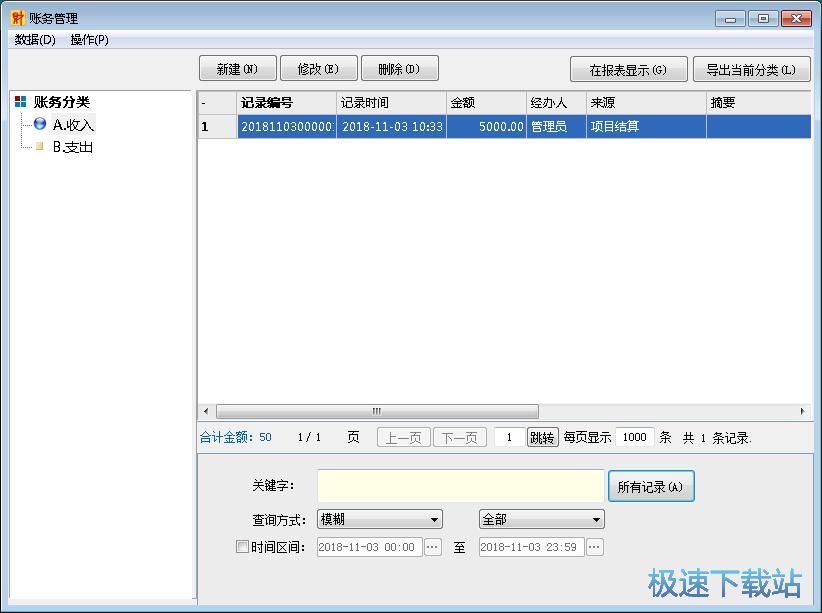Select the 账务分类 root node
Screen dimensions: 822x613
[x=62, y=102]
